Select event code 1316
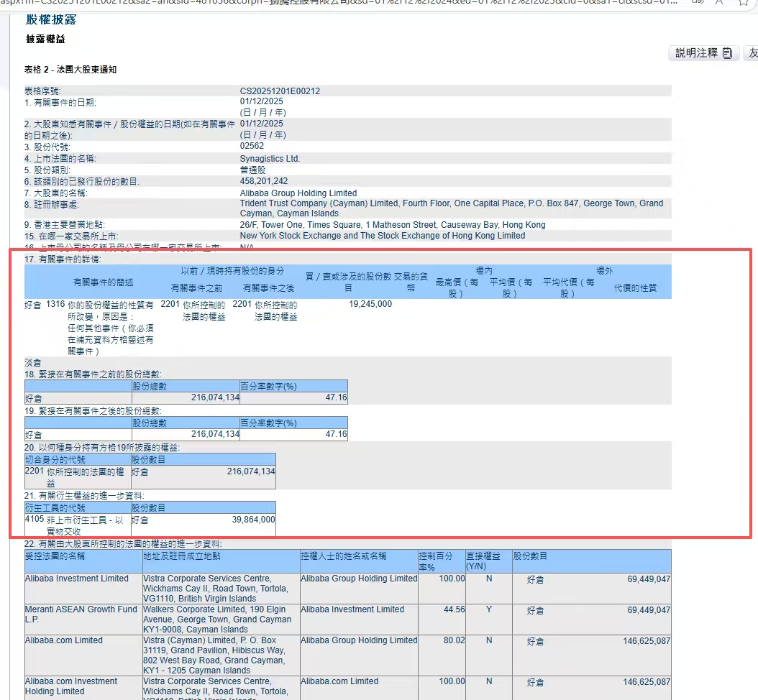 click(x=55, y=304)
